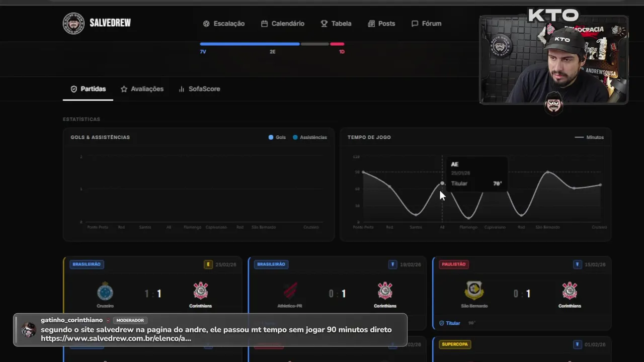Viewport: 644px width, 362px height.
Task: Click the PAULISTÃO competition badge
Action: [x=453, y=264]
